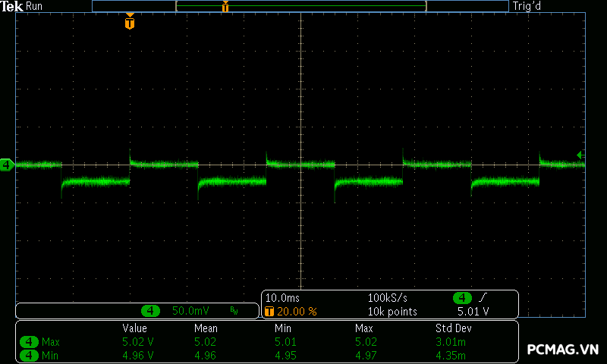Click the orange T marker in record overview bar
Viewport: 607px width, 364px height.
click(x=225, y=7)
